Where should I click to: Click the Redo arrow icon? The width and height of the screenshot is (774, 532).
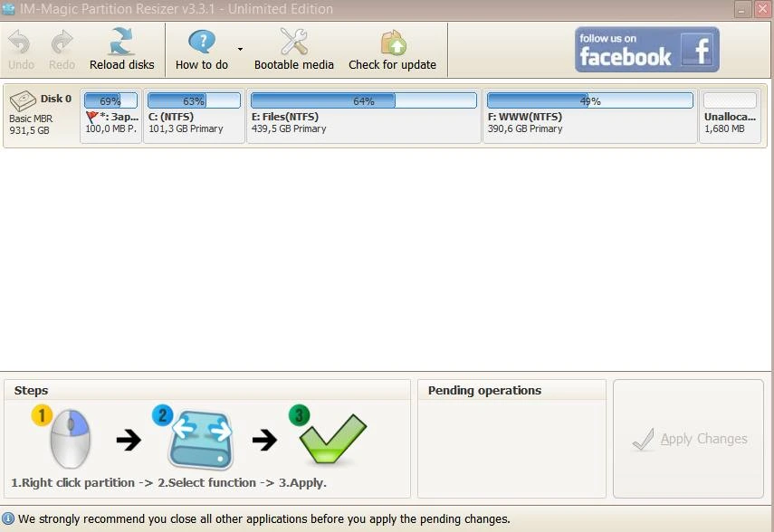coord(62,42)
